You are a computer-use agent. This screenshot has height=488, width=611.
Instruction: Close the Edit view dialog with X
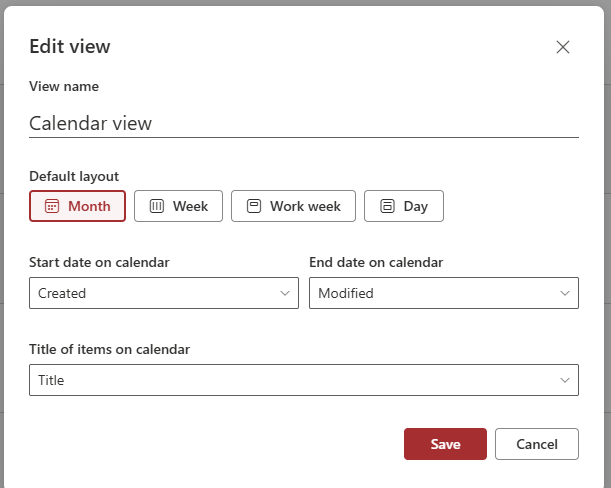tap(563, 47)
